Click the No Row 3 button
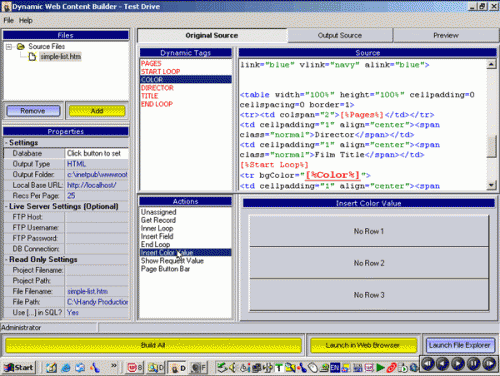The width and height of the screenshot is (500, 376). pos(369,295)
